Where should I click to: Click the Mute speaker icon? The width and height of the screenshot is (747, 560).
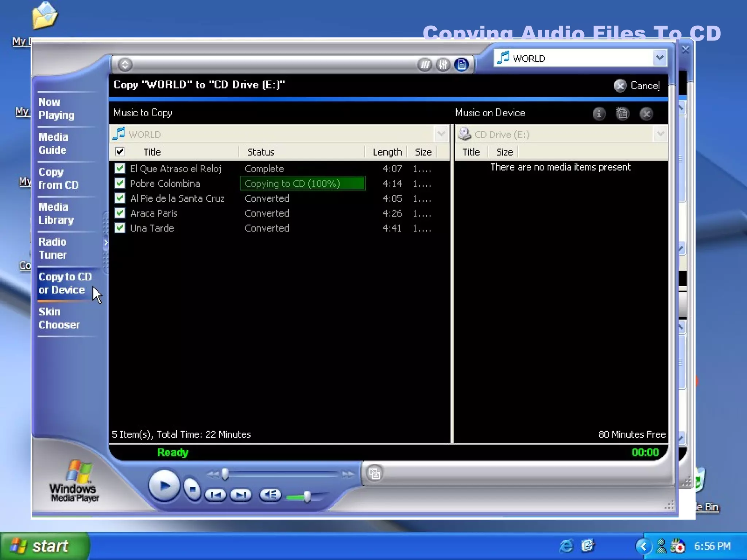(270, 495)
